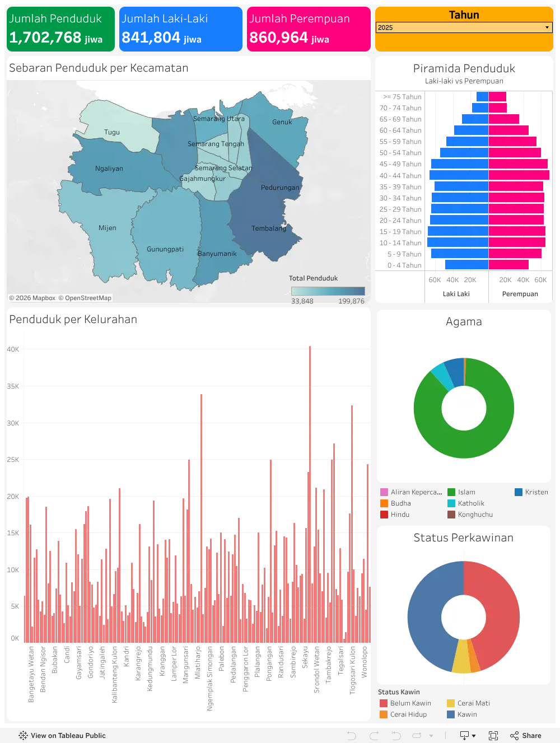Screen dimensions: 560x743
Task: Enter full screen using the toolbar icon
Action: point(493,736)
